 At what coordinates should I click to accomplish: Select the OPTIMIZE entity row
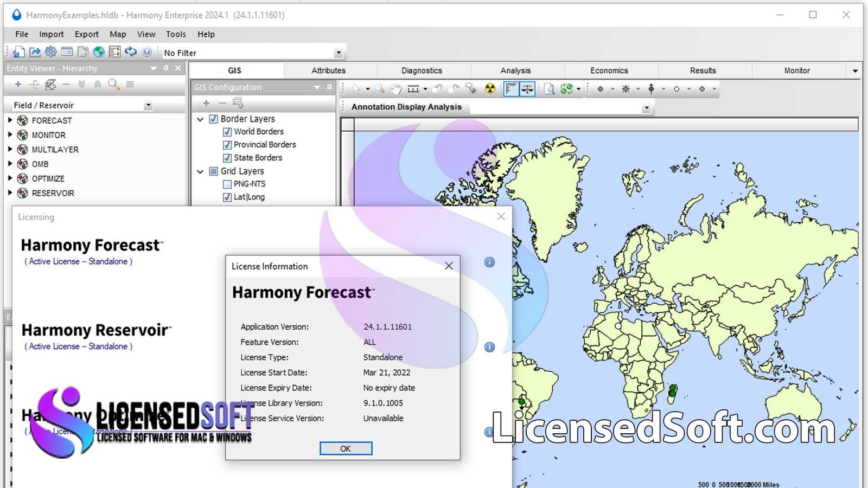(x=48, y=178)
